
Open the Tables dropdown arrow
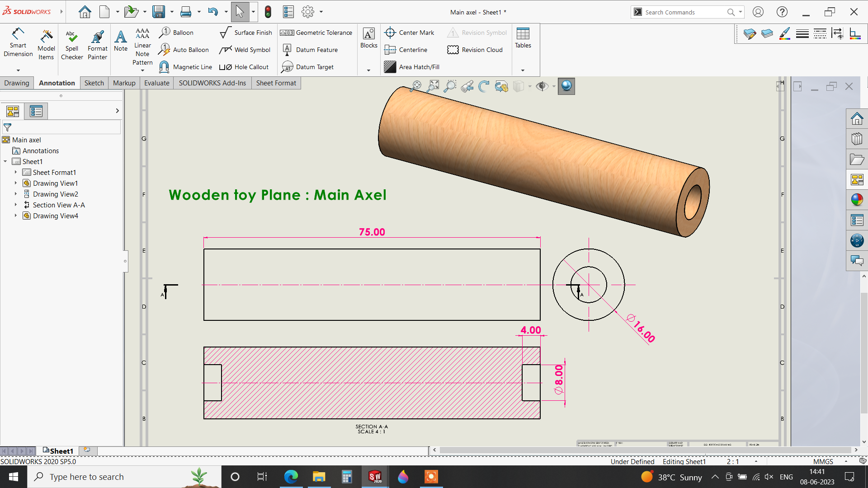(x=523, y=70)
